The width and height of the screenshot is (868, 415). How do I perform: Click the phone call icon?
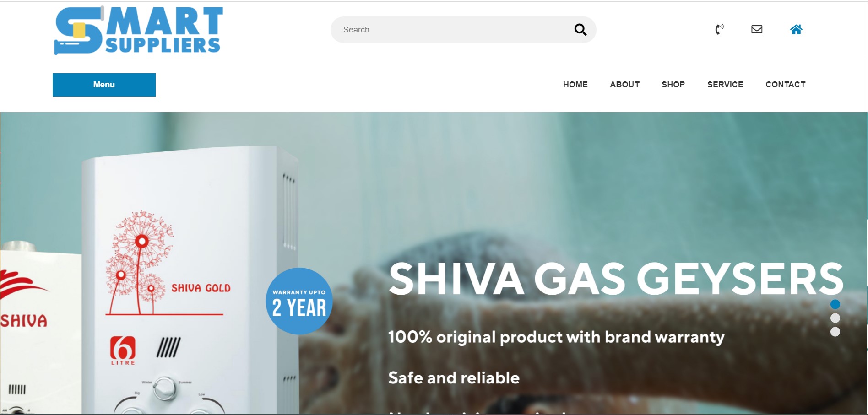click(x=720, y=29)
